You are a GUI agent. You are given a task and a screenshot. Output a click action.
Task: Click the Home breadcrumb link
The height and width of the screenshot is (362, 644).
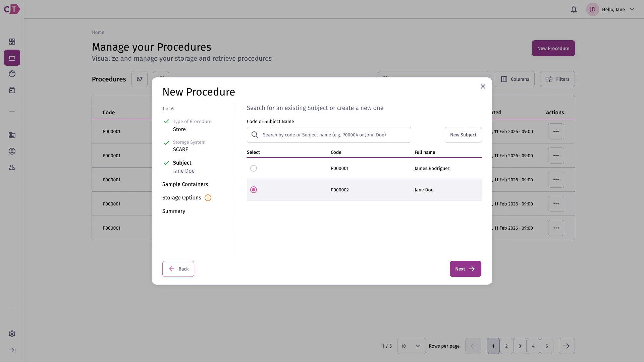[x=98, y=32]
